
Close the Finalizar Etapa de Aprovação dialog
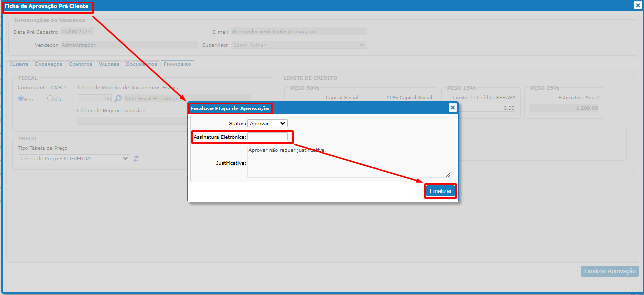(452, 107)
